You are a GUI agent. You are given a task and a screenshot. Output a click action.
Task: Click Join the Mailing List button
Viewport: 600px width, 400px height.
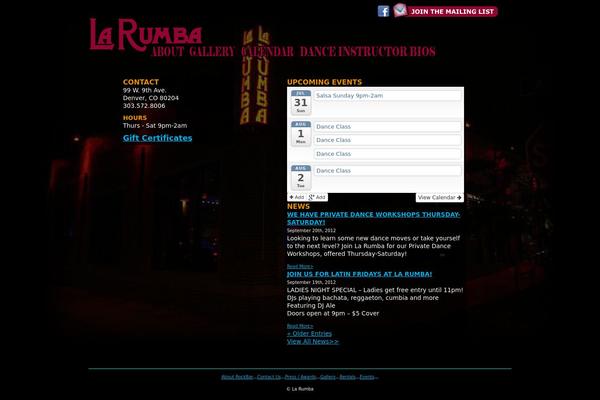(452, 11)
